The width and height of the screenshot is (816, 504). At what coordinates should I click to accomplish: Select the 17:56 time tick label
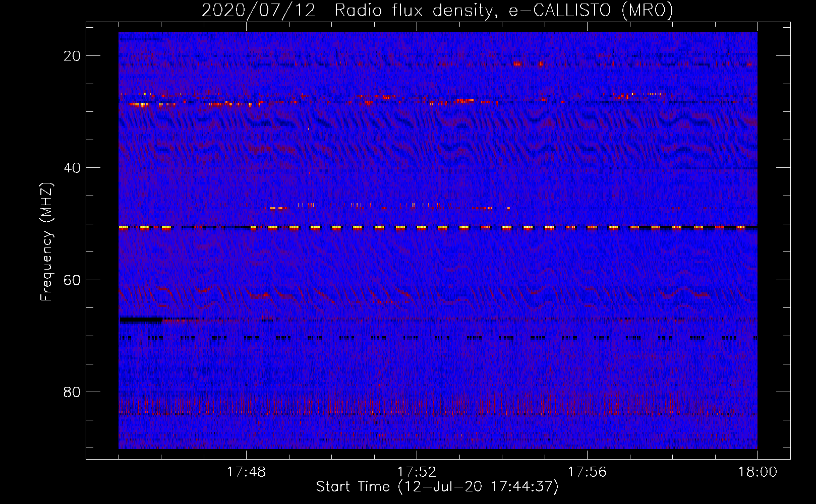click(x=587, y=472)
